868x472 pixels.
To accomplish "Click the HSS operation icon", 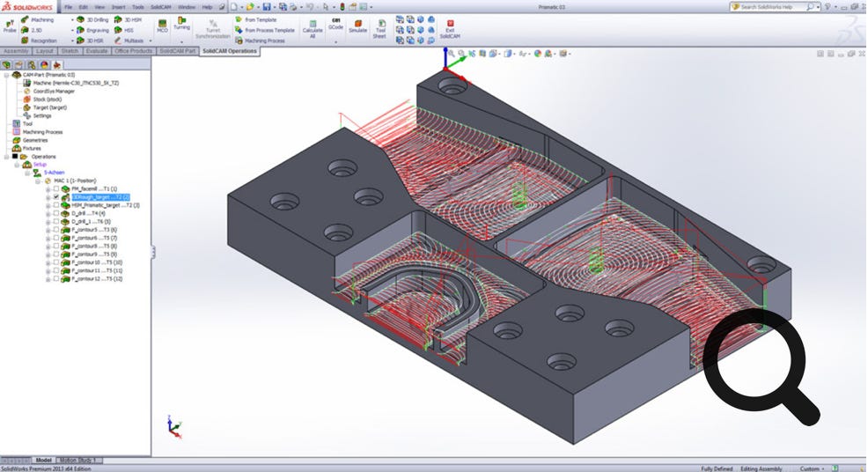I will click(x=124, y=31).
